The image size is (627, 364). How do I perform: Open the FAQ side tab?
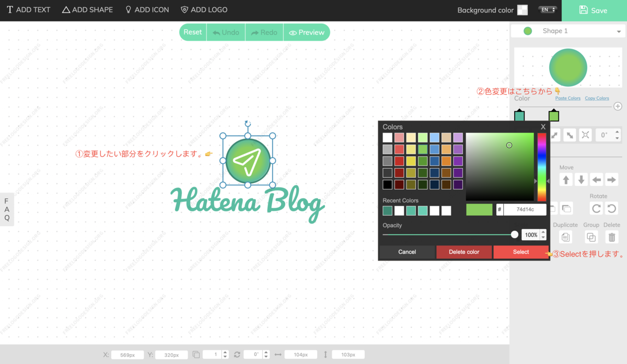pyautogui.click(x=7, y=209)
